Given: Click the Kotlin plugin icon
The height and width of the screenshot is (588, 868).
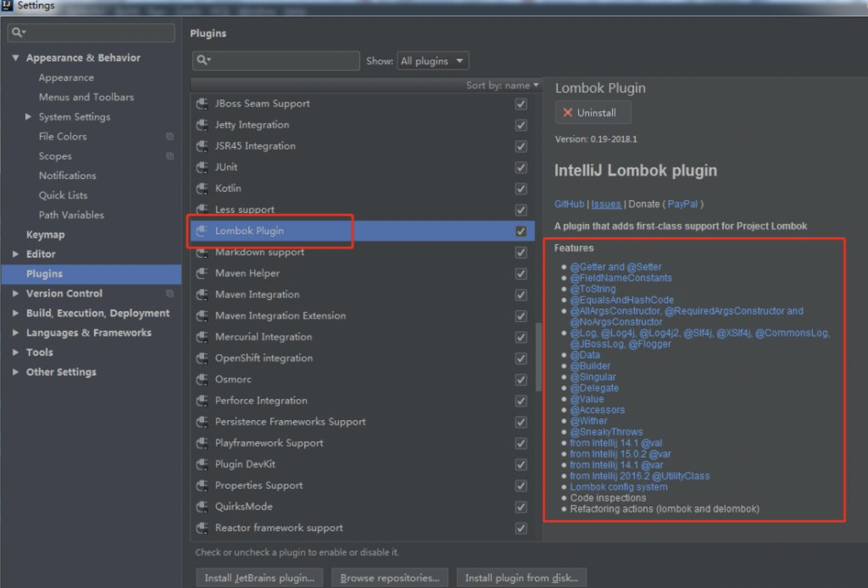Looking at the screenshot, I should pyautogui.click(x=202, y=189).
